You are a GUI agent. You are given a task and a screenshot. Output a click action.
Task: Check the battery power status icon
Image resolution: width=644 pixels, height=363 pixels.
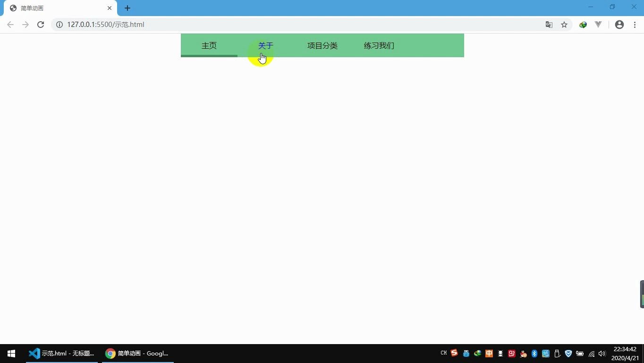click(x=580, y=354)
